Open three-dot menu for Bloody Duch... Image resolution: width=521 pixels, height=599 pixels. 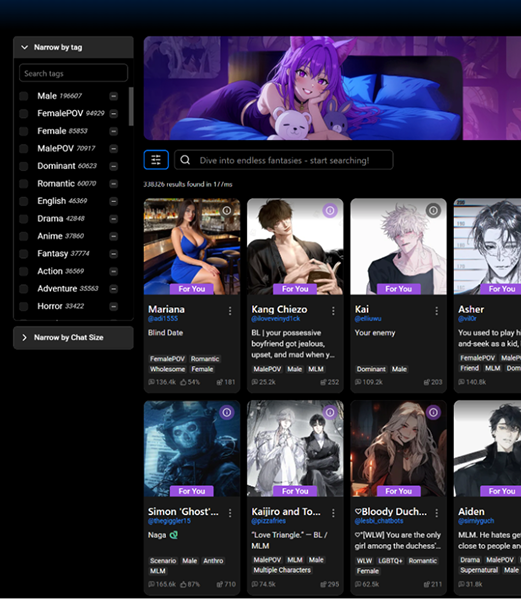point(437,513)
